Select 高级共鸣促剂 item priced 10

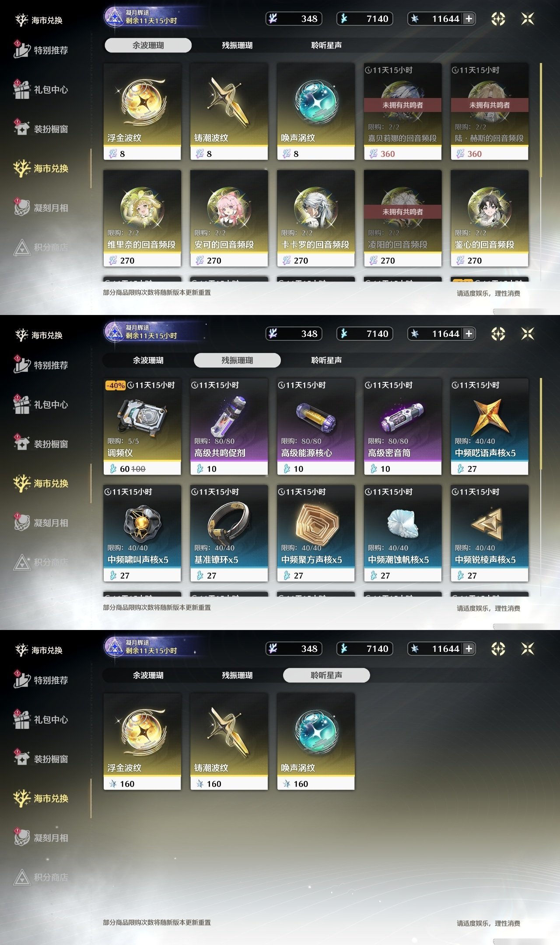tap(229, 427)
